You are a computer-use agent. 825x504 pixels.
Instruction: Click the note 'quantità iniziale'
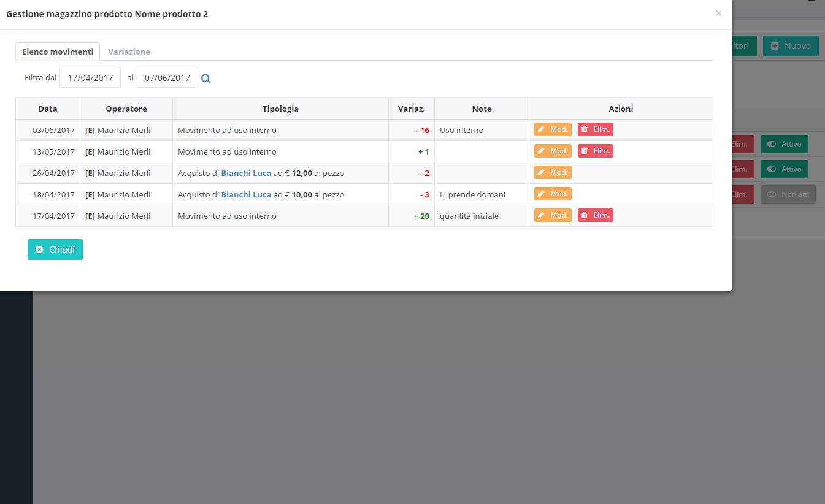tap(469, 216)
